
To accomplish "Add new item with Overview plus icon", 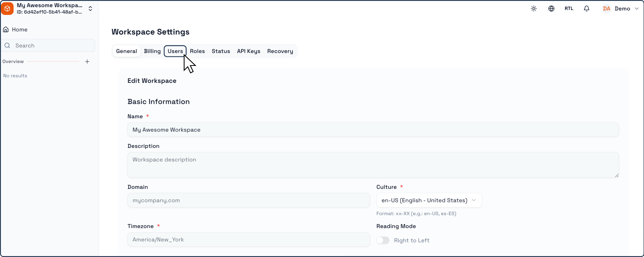I will pos(87,61).
